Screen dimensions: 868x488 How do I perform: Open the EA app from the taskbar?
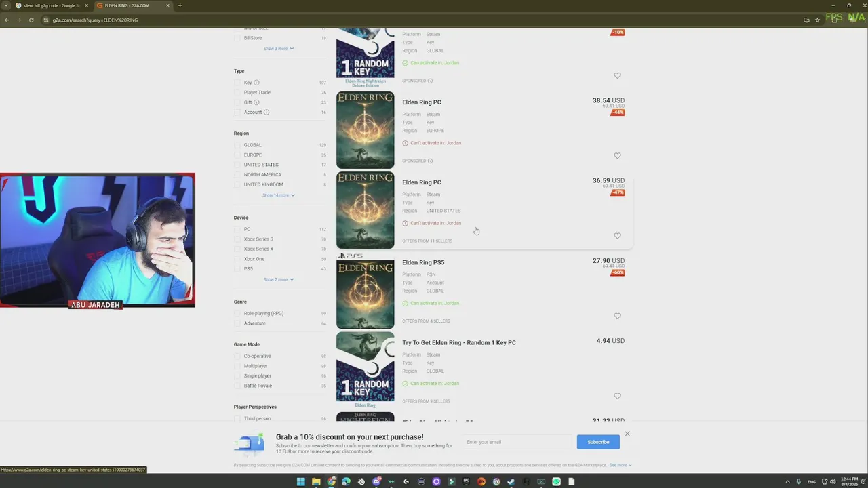tap(481, 482)
